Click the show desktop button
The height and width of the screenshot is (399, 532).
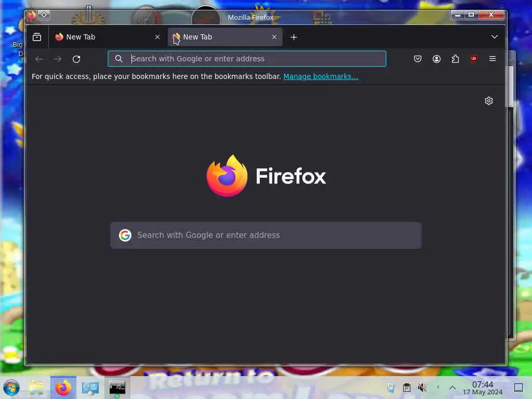[518, 388]
